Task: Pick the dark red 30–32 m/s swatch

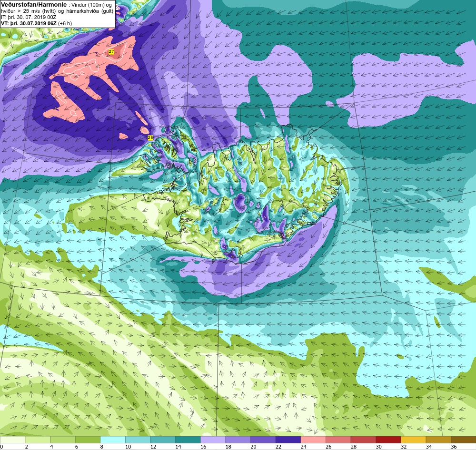Action: coord(388,440)
